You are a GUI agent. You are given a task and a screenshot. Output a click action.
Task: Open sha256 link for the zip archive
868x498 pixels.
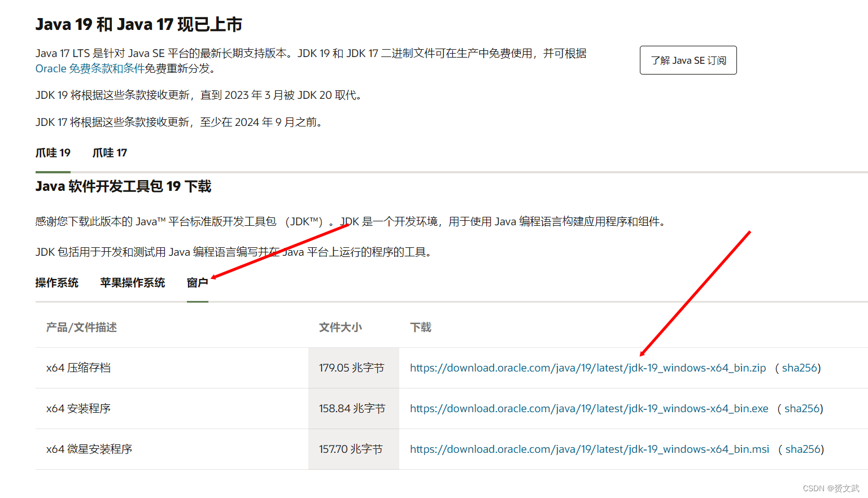point(800,368)
